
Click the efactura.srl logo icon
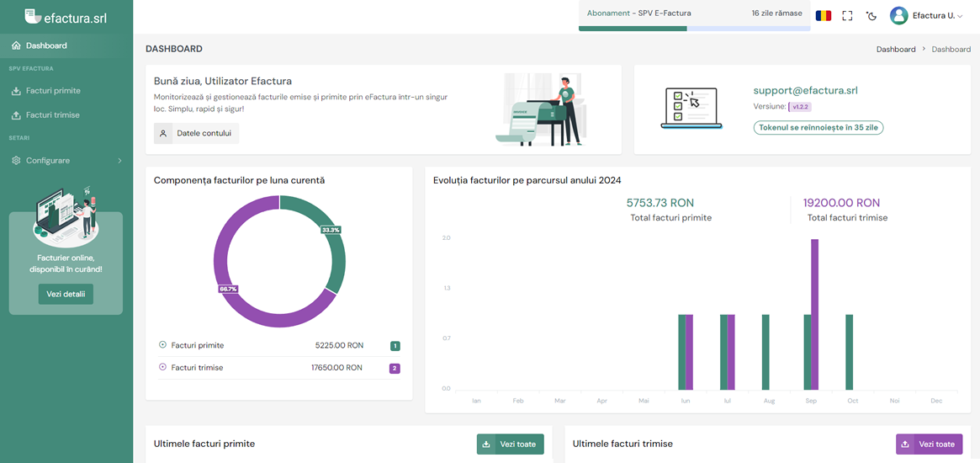[x=32, y=15]
